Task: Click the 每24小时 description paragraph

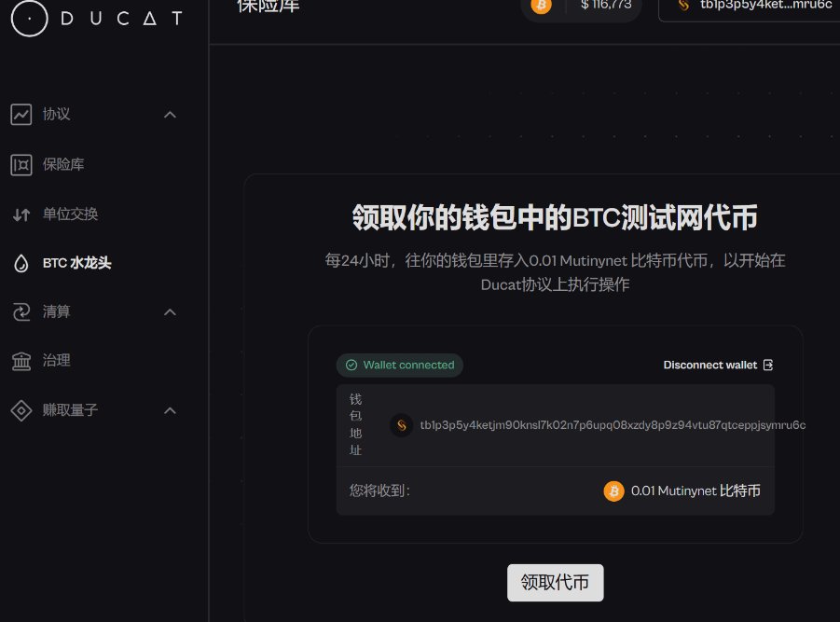Action: click(x=555, y=272)
